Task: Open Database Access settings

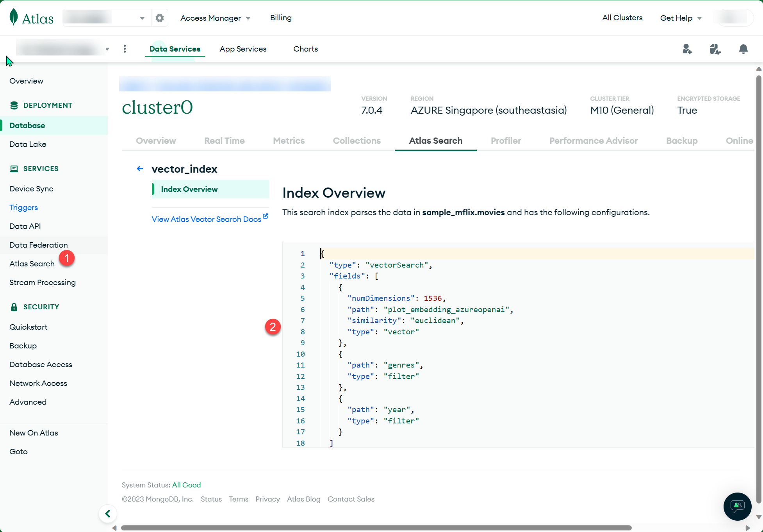Action: point(41,364)
